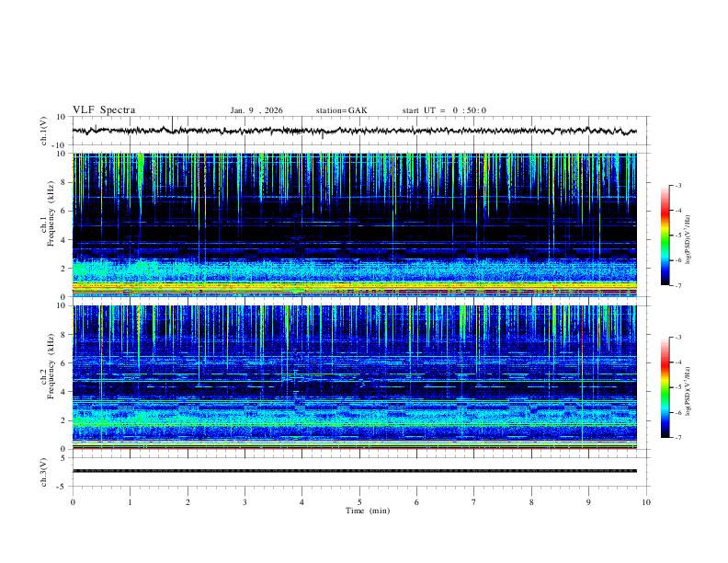The image size is (728, 563).
Task: Click the time axis tick labeled "0"
Action: [73, 502]
